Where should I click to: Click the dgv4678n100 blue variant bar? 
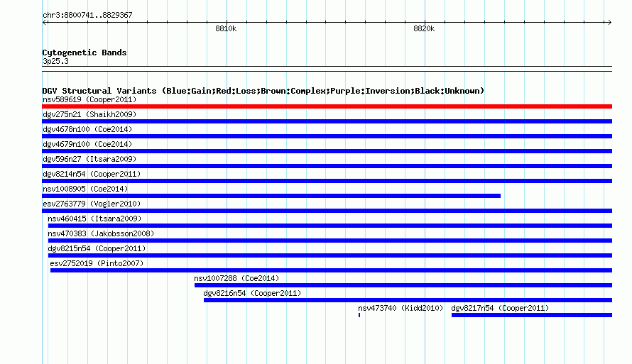[x=327, y=136]
